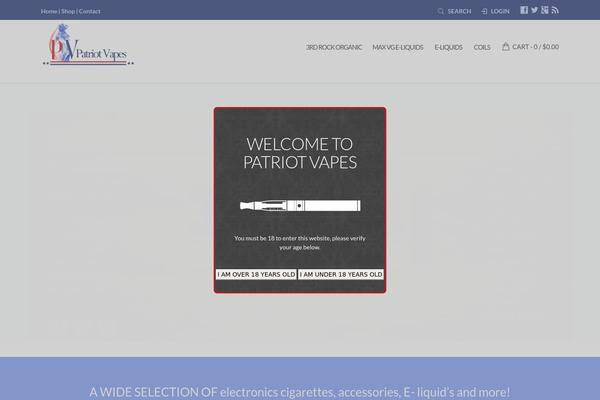The width and height of the screenshot is (600, 400).
Task: Open the Google Plus social icon
Action: (545, 10)
